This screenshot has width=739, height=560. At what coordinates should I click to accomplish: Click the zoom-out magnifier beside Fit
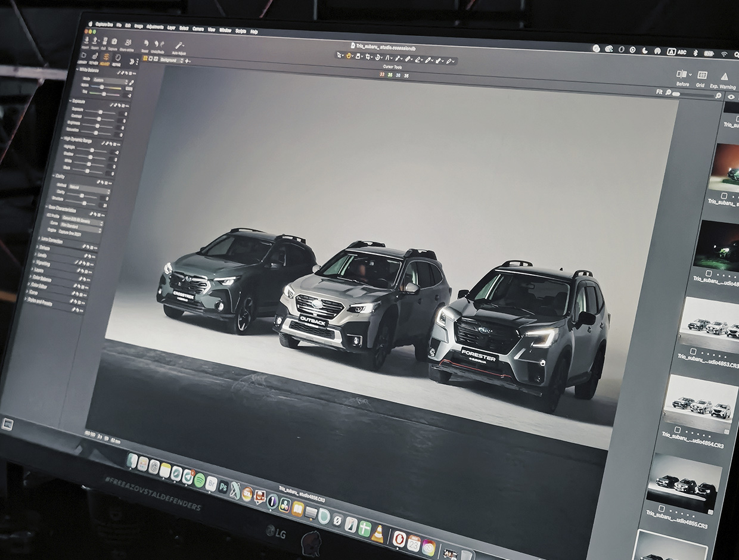point(668,92)
